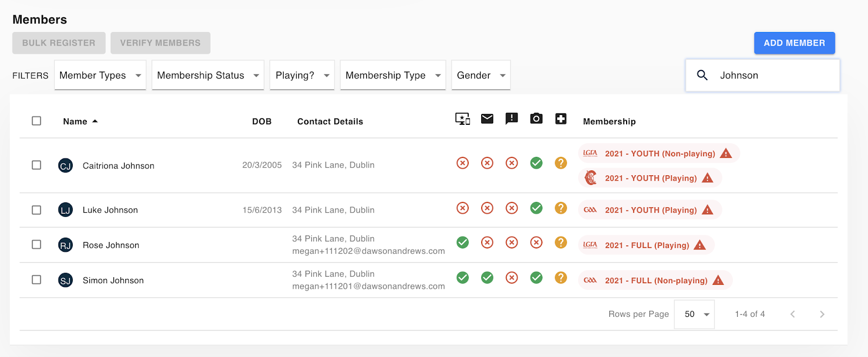
Task: Click the monitor-star column header icon
Action: click(x=463, y=119)
